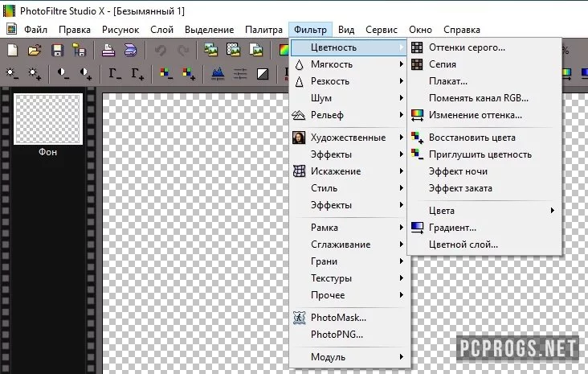Select the Фон layer thumbnail

tap(48, 119)
